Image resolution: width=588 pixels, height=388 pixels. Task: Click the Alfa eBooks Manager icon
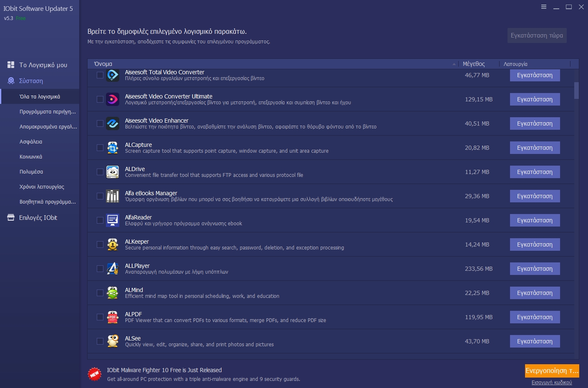113,196
